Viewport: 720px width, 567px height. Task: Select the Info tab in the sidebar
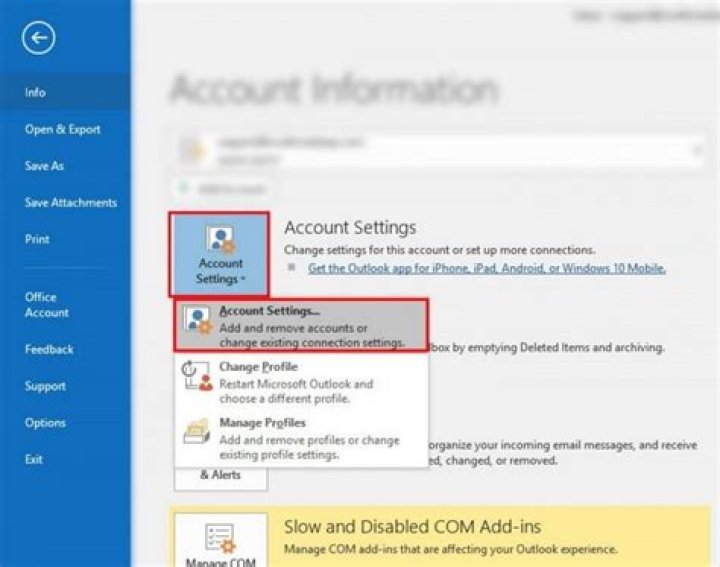36,92
